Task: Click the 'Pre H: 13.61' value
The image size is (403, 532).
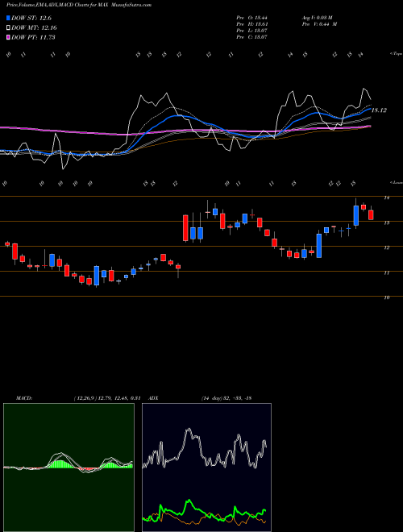Action: tap(252, 24)
